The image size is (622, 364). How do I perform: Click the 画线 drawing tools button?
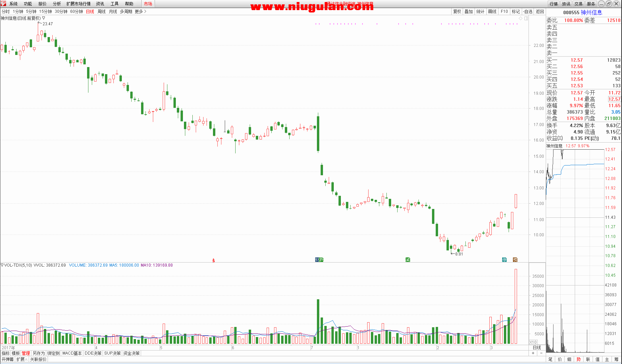(492, 11)
